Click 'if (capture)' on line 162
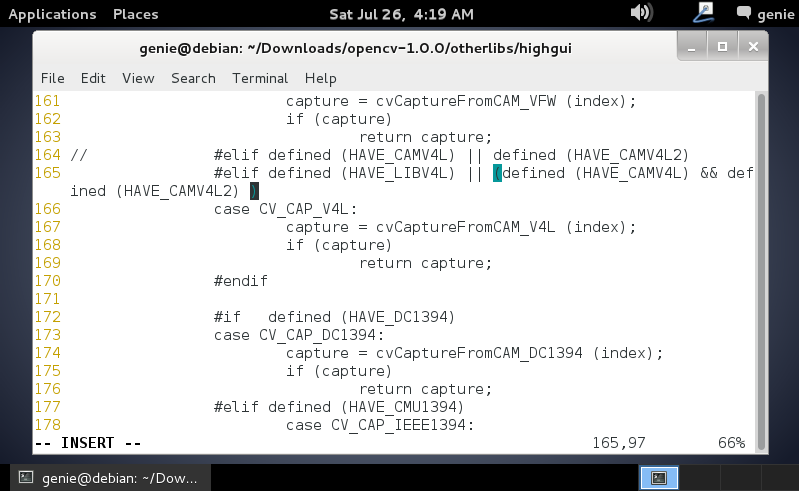 click(339, 119)
